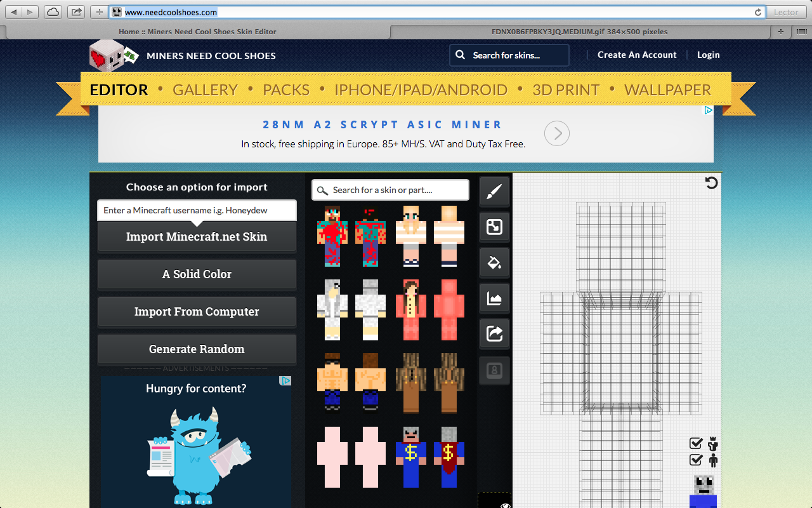812x508 pixels.
Task: Click the body figure icon
Action: coord(713,460)
